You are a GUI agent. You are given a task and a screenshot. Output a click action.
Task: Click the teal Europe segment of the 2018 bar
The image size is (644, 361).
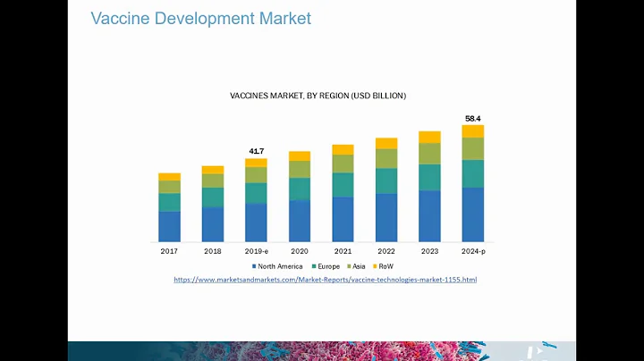click(x=213, y=197)
